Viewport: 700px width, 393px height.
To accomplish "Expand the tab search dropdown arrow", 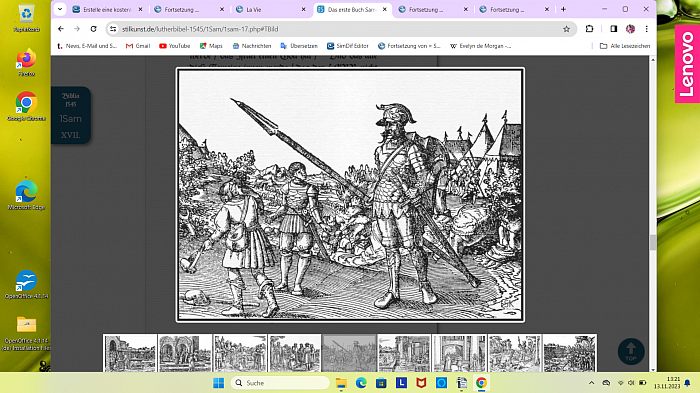I will pos(60,9).
